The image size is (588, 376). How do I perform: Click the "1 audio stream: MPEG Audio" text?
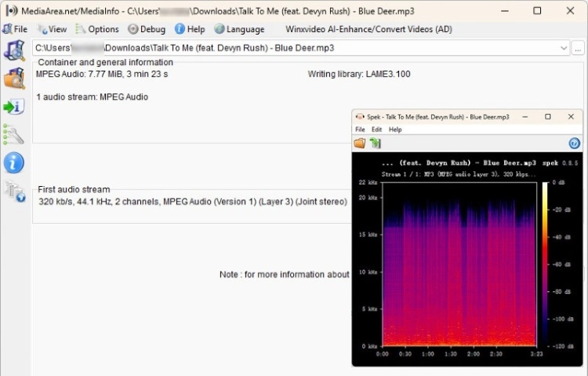point(92,97)
